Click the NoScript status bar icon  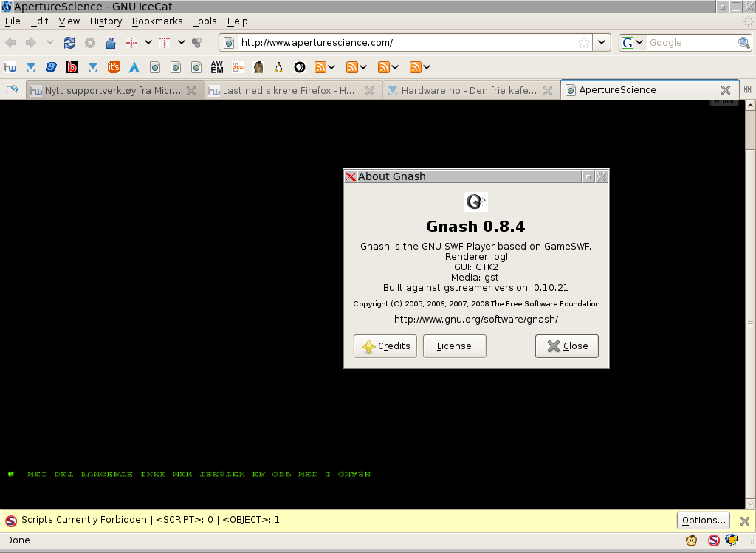click(x=714, y=540)
